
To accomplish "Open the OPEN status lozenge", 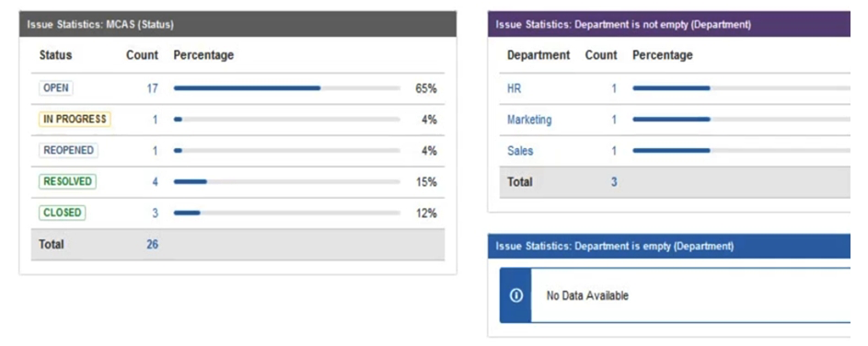I will click(x=55, y=88).
